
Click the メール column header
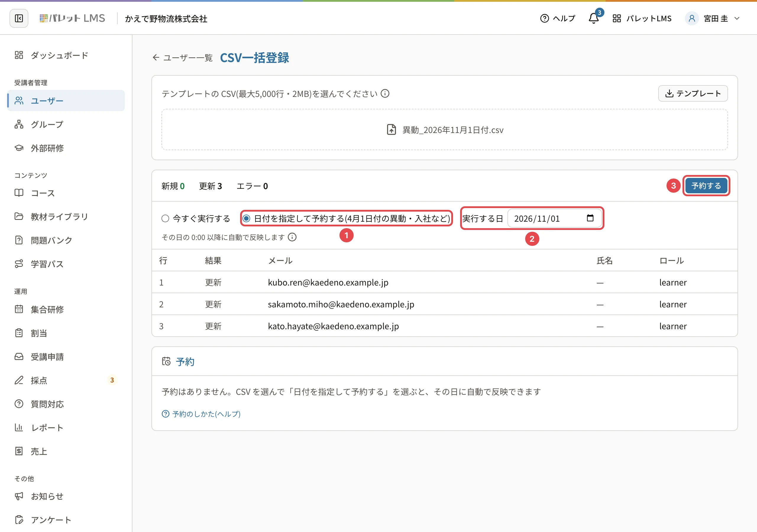(x=280, y=261)
